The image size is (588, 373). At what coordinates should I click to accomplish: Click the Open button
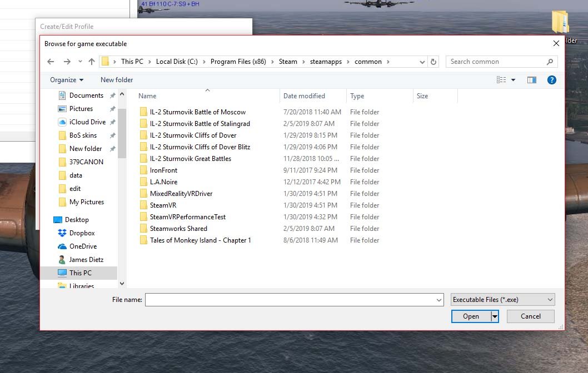click(471, 316)
